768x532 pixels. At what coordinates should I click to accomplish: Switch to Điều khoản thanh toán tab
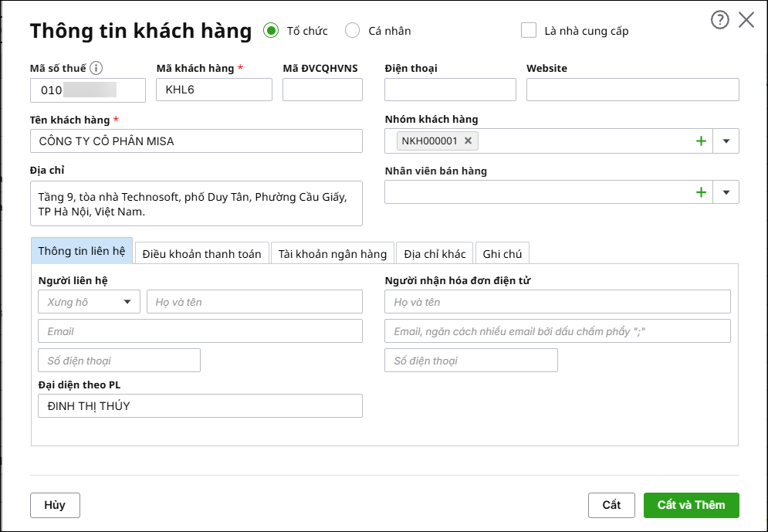201,253
